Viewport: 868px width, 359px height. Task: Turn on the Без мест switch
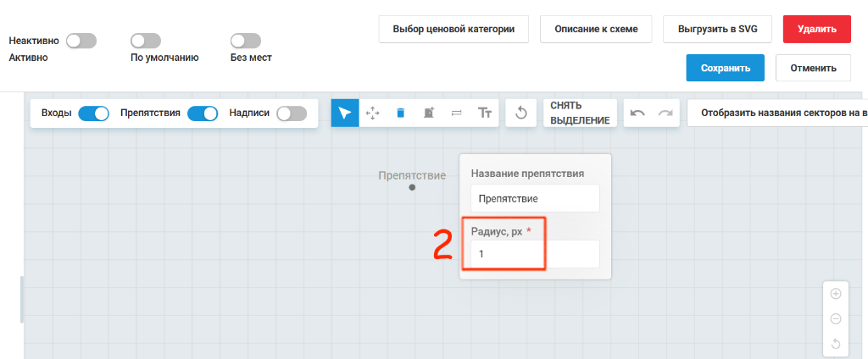246,41
